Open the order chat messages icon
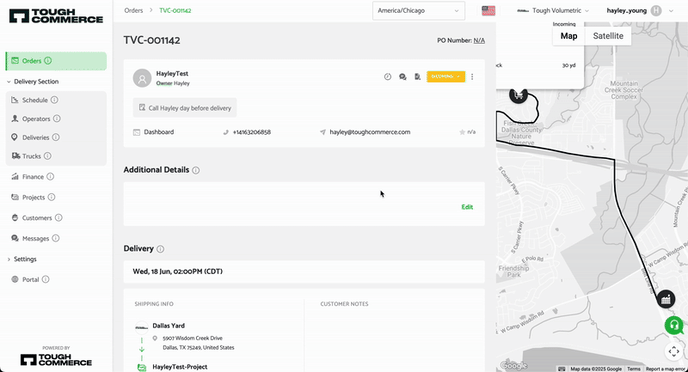 pos(402,77)
